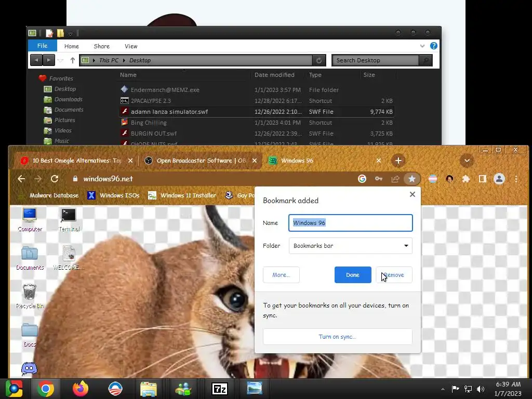Open Chrome three-dot menu
Viewport: 532px width, 399px height.
[x=516, y=179]
